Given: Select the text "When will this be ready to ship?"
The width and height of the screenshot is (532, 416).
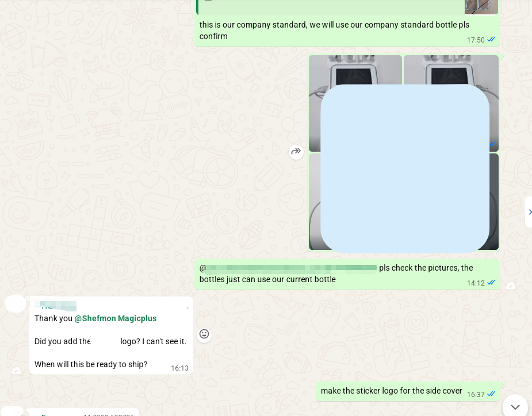Looking at the screenshot, I should [91, 364].
